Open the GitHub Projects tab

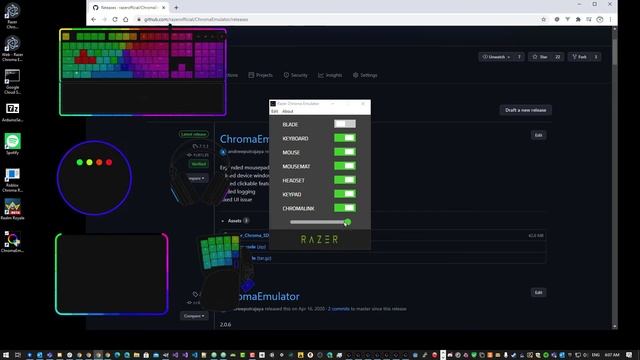(260, 75)
